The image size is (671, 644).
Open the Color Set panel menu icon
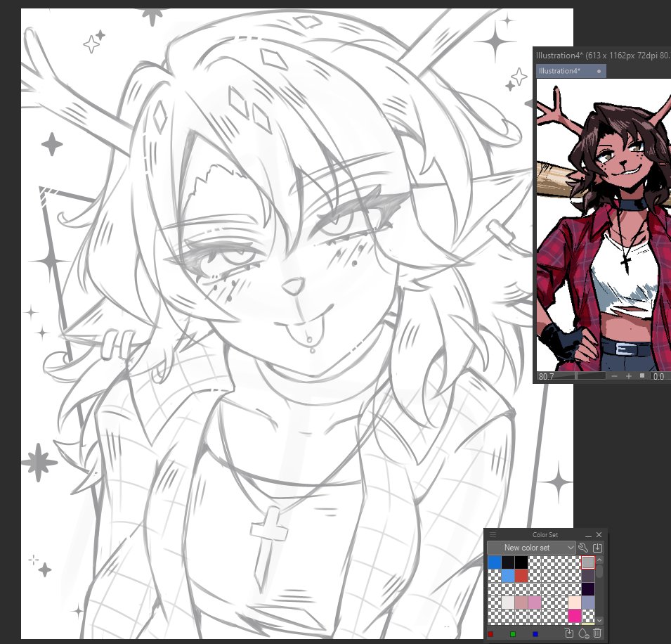coord(493,534)
